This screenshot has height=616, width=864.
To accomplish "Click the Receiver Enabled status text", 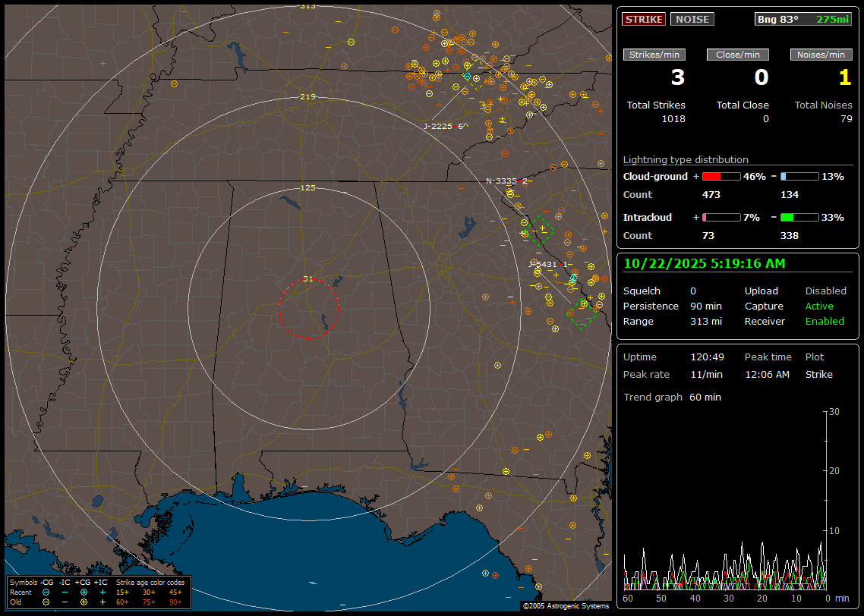I will pos(825,322).
